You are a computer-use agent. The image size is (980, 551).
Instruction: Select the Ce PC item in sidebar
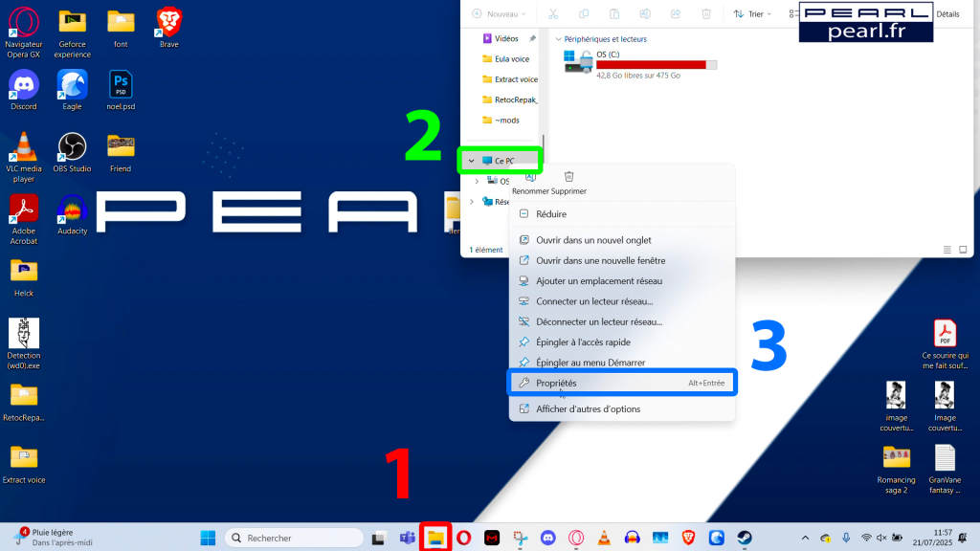click(x=500, y=161)
